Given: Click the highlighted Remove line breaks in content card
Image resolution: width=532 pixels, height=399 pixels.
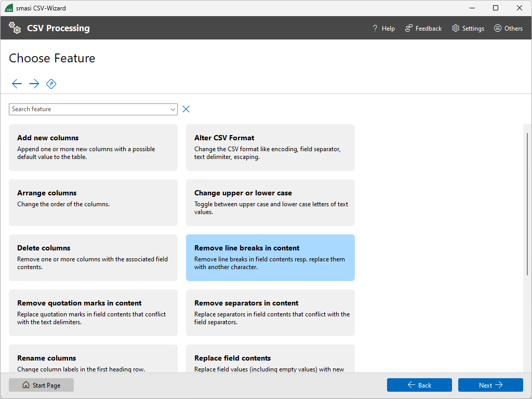Looking at the screenshot, I should click(x=270, y=258).
